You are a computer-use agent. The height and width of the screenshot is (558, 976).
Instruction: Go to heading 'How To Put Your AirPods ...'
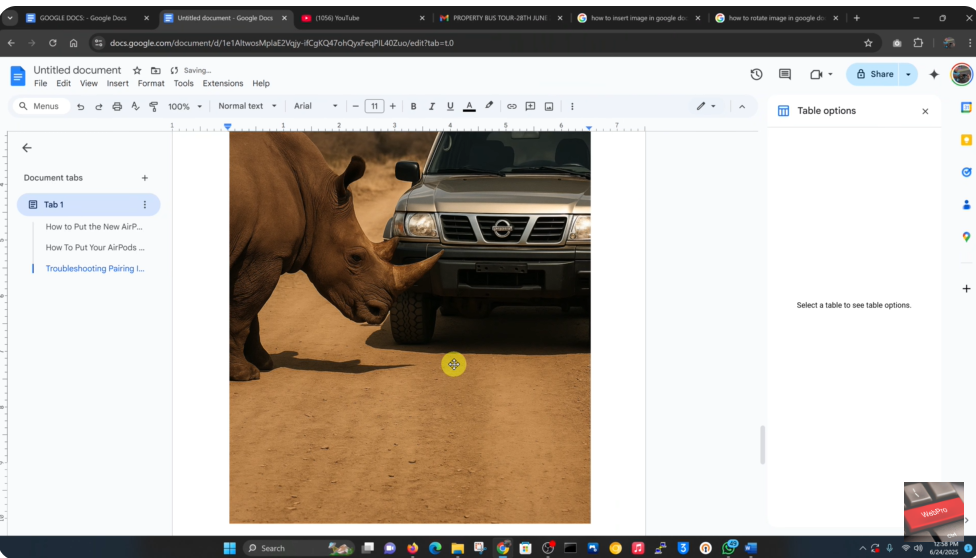(95, 247)
